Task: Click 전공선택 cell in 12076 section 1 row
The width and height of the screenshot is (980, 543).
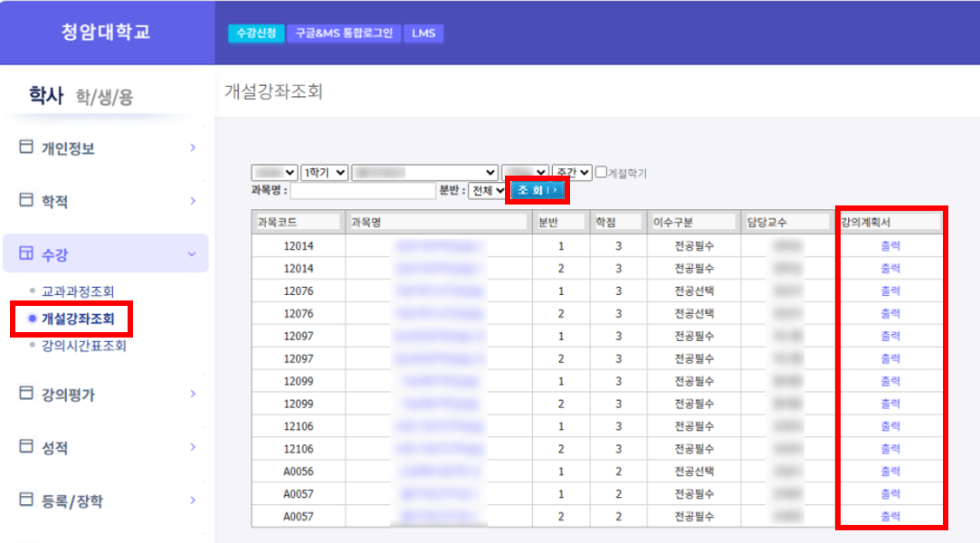Action: pos(694,291)
